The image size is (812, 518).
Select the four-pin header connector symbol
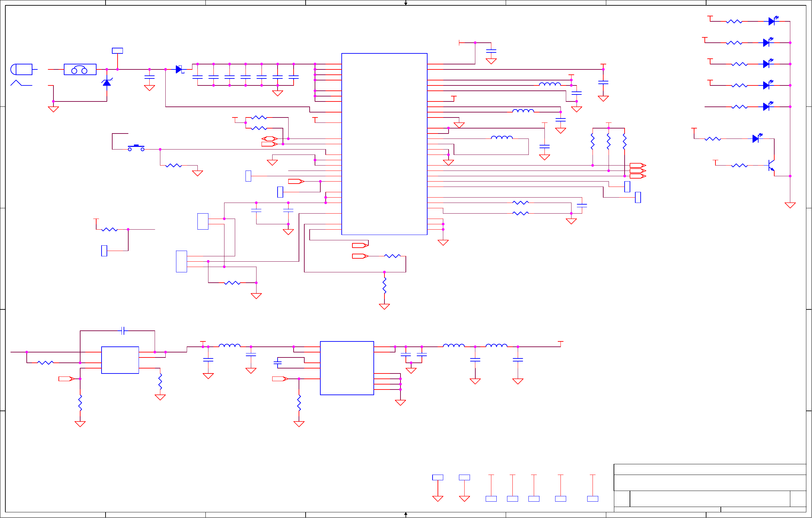click(181, 262)
